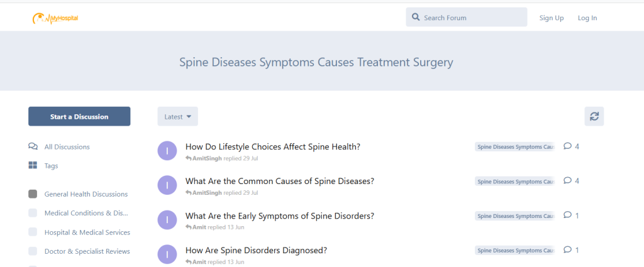This screenshot has height=267, width=644.
Task: Open the Log In page
Action: (x=587, y=18)
